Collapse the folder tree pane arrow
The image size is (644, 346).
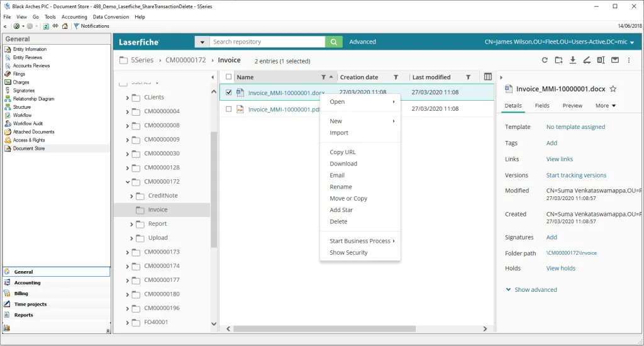[213, 77]
